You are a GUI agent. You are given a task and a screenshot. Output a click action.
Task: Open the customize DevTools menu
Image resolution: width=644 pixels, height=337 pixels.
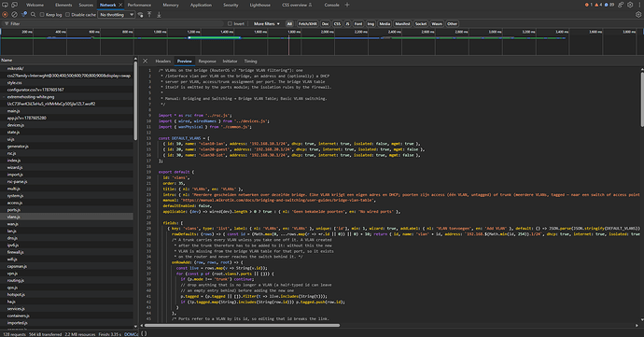point(639,5)
